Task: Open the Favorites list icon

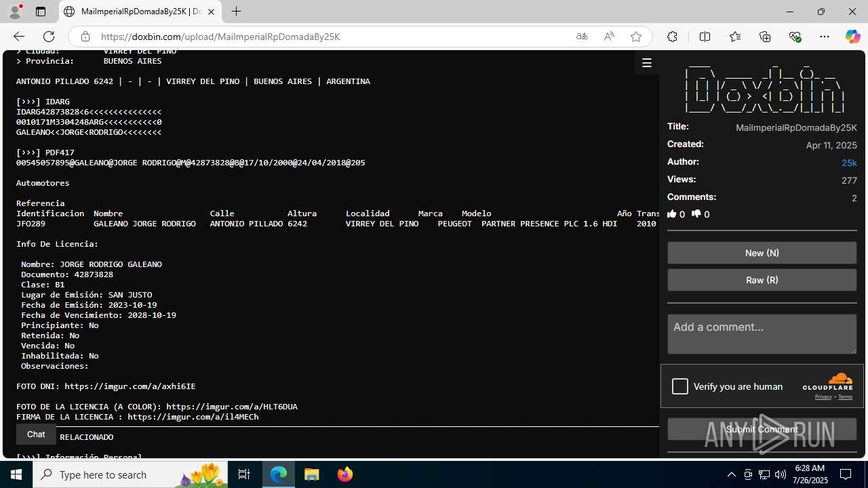Action: (x=735, y=37)
